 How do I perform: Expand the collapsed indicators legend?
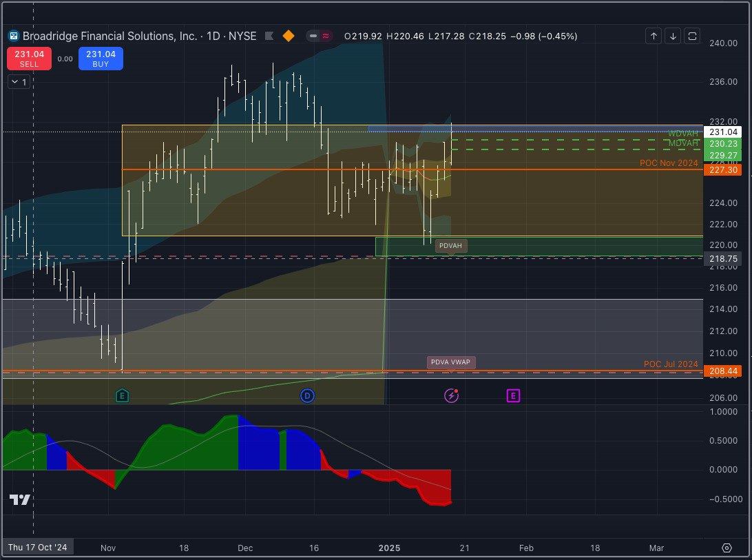click(19, 82)
